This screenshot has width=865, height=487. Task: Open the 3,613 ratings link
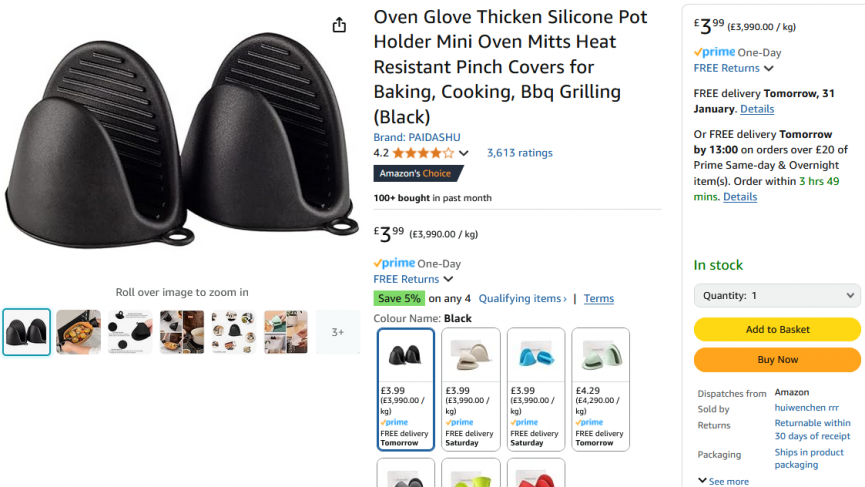click(519, 153)
